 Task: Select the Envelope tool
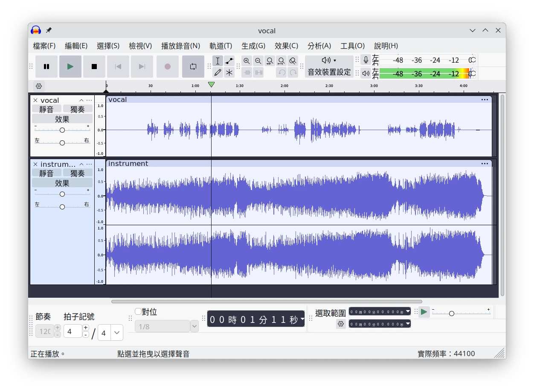coord(229,61)
